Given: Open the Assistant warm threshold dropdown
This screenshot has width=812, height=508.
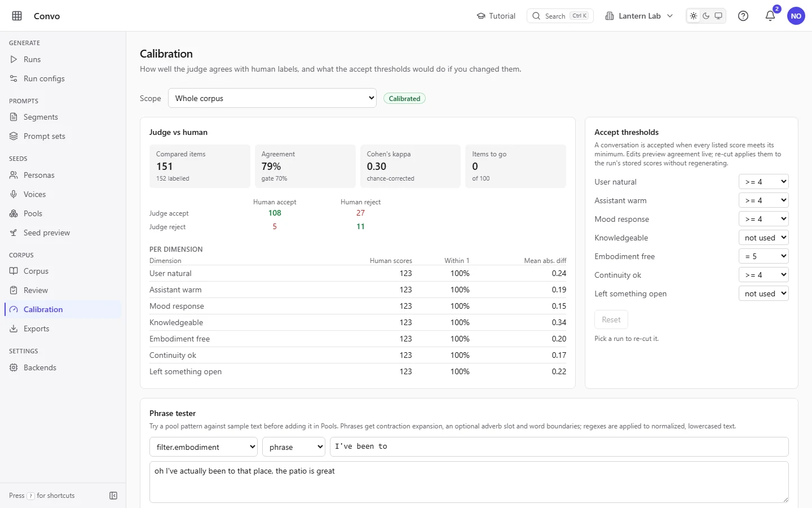Looking at the screenshot, I should click(764, 200).
